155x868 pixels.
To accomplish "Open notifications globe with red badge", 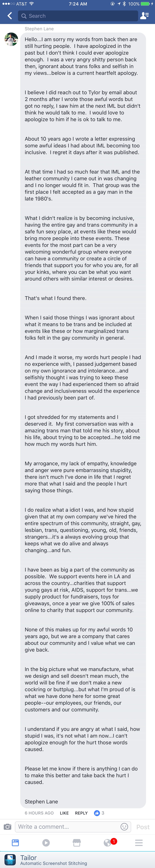I will click(108, 843).
